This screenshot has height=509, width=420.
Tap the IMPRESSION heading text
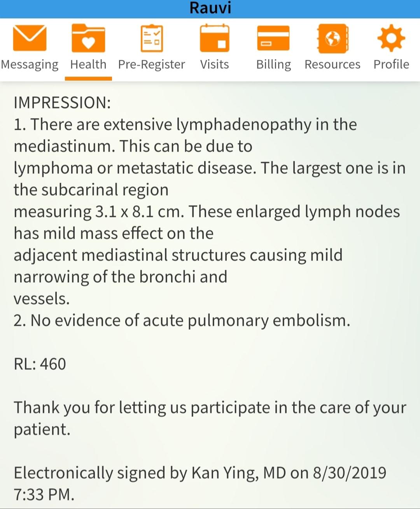62,103
